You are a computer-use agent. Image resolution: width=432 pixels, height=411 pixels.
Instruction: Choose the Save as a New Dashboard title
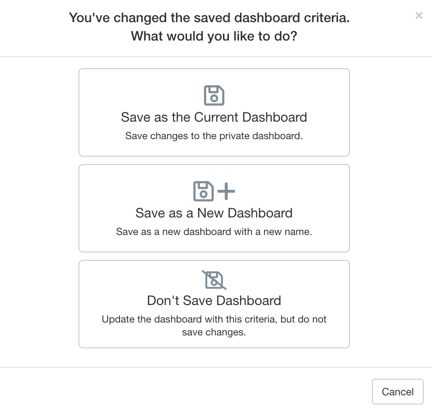coord(214,213)
